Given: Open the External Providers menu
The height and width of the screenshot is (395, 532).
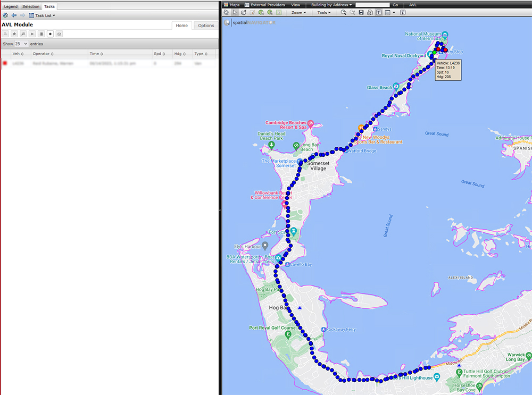Looking at the screenshot, I should 265,5.
